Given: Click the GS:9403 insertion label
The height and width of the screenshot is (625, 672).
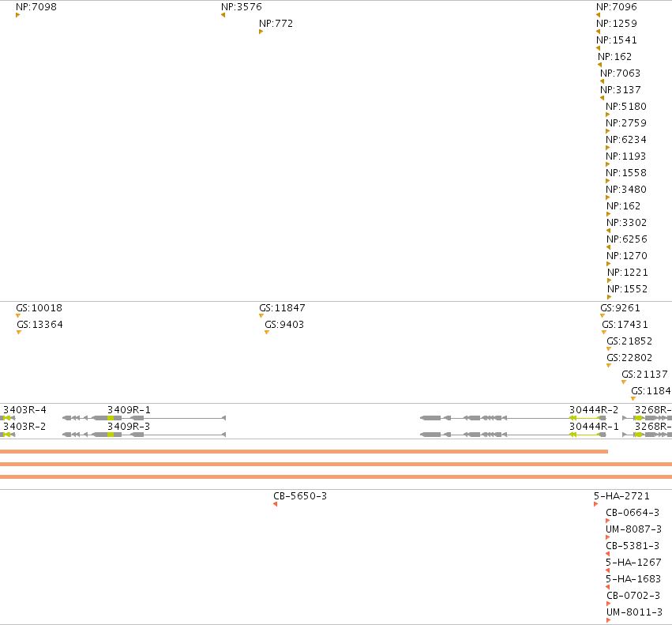Looking at the screenshot, I should tap(284, 325).
